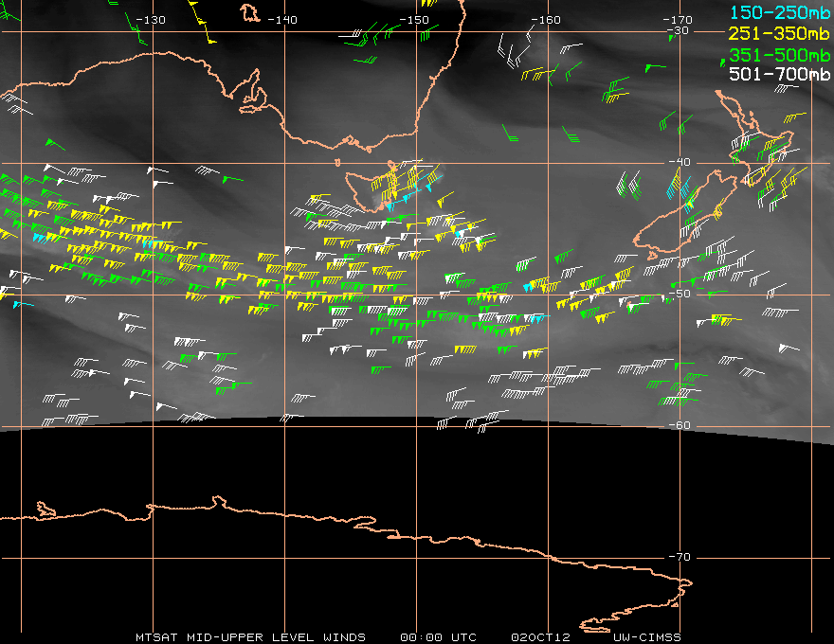Select the -70 latitude label

tap(679, 557)
